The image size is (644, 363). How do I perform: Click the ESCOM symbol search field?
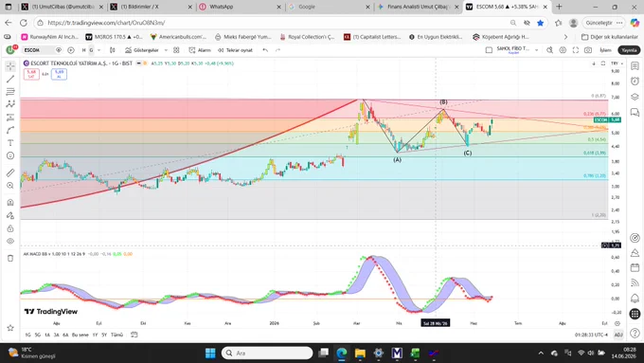(38, 50)
